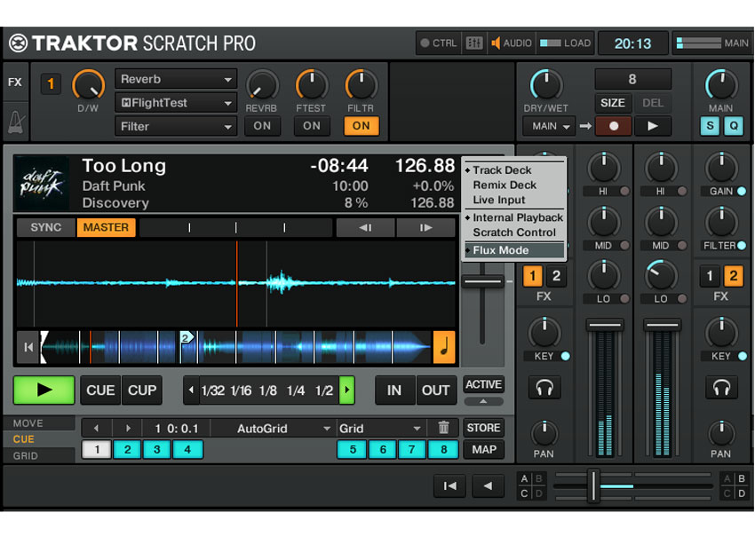
Task: Click the CUE transport button
Action: pyautogui.click(x=100, y=390)
